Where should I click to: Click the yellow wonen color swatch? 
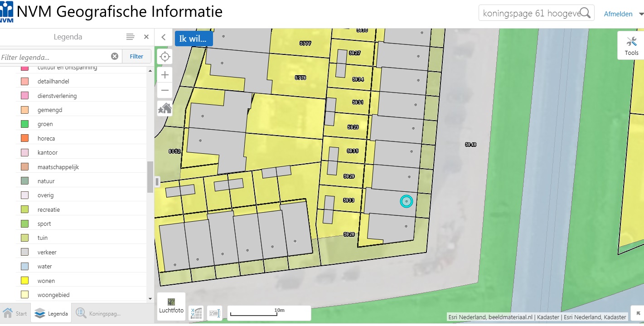(x=24, y=281)
